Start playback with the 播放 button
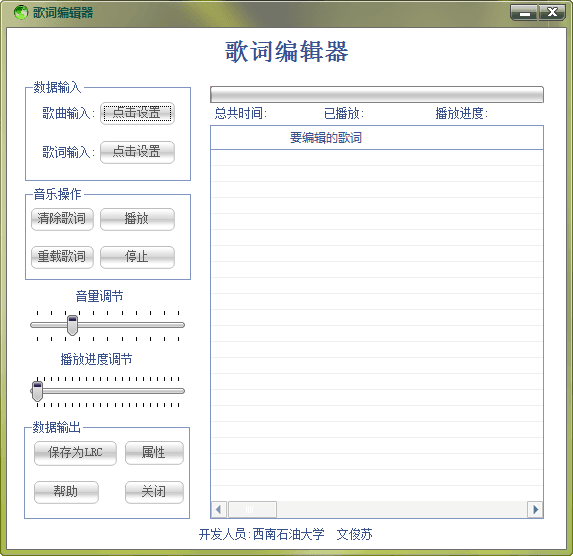573x556 pixels. 137,219
